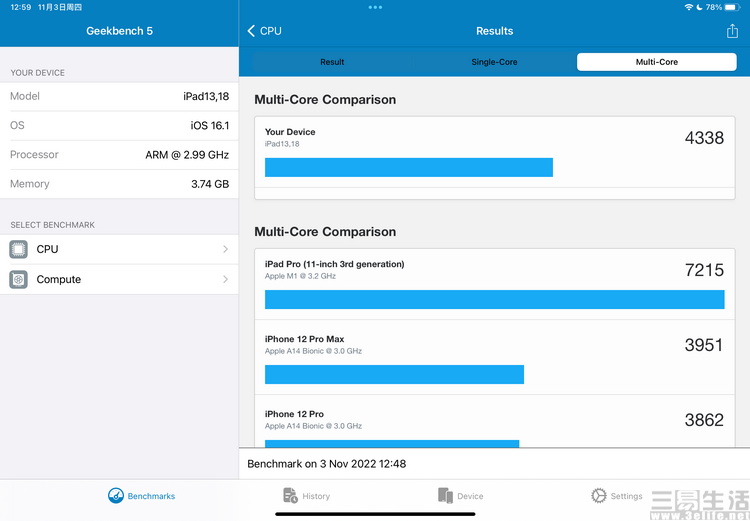The image size is (750, 521).
Task: Tap the iPhone 12 Pro Max score bar
Action: [x=394, y=375]
